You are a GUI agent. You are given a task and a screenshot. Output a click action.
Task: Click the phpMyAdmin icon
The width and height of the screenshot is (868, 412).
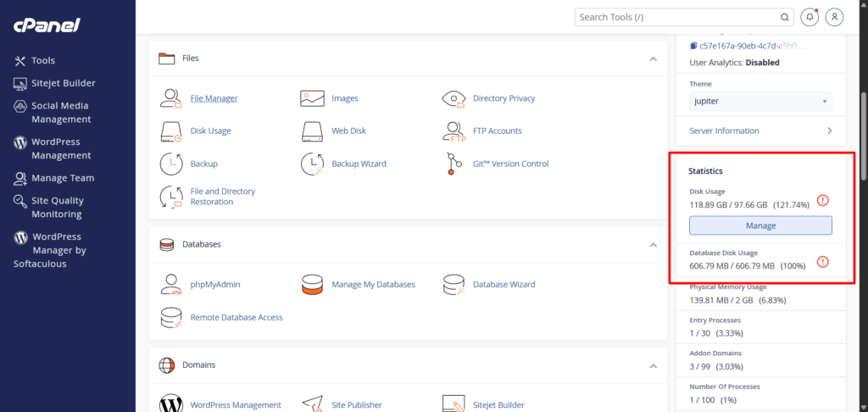pos(171,285)
